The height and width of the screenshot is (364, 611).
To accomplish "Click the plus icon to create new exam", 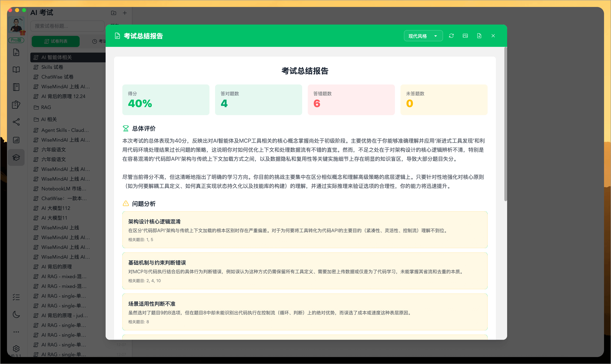I will point(125,13).
